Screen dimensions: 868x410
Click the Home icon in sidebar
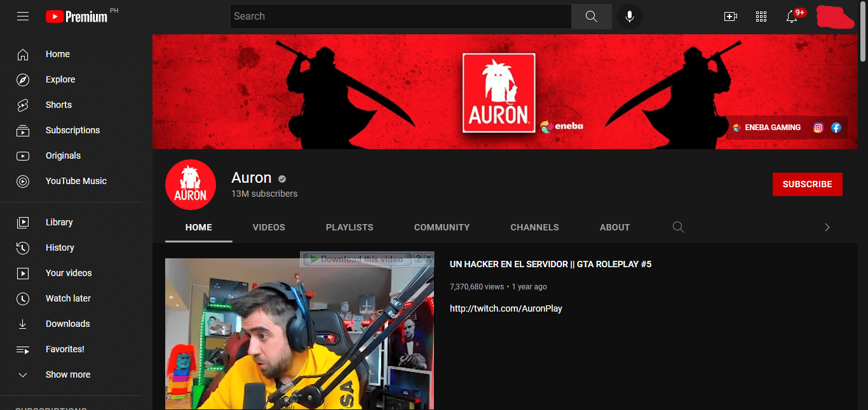pos(23,55)
